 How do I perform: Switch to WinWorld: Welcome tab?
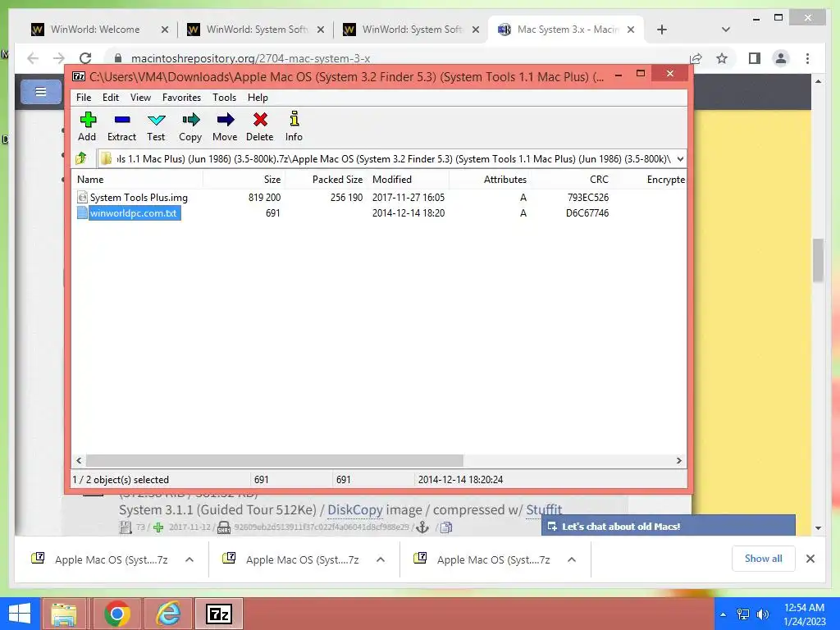[95, 30]
